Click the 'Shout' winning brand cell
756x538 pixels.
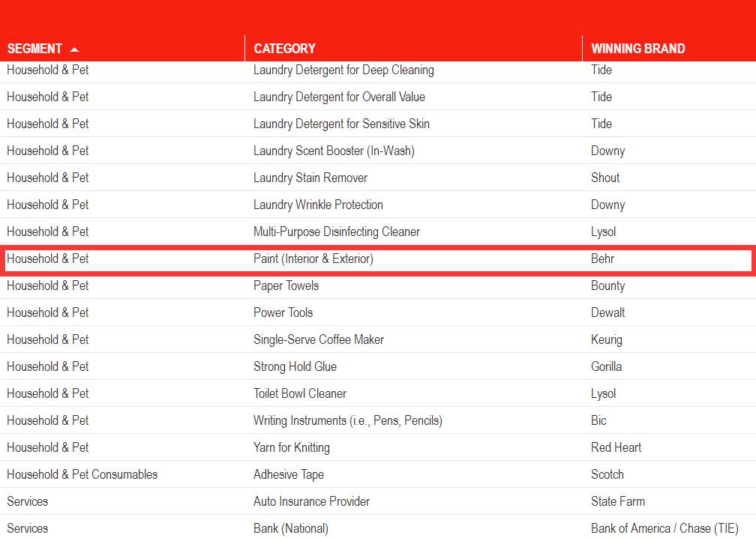[x=605, y=178]
